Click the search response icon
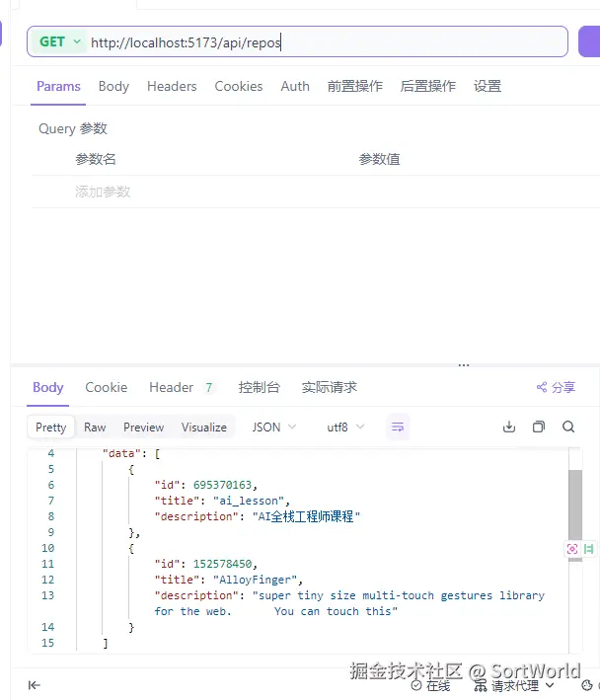The width and height of the screenshot is (600, 700). coord(568,427)
